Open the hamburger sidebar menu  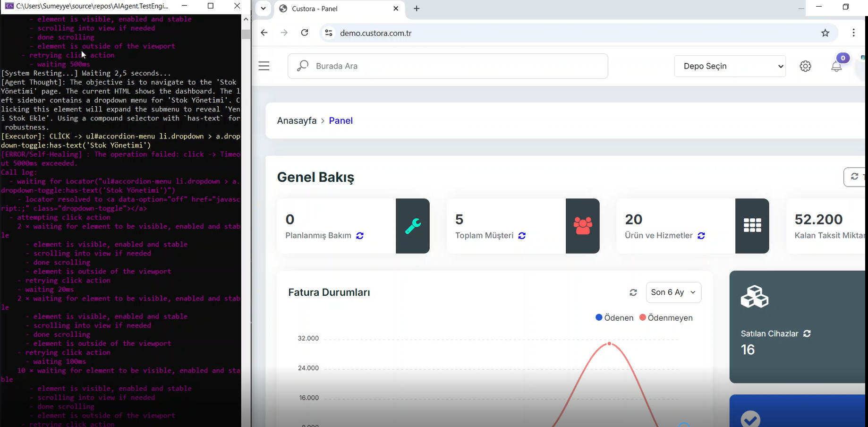click(x=264, y=66)
